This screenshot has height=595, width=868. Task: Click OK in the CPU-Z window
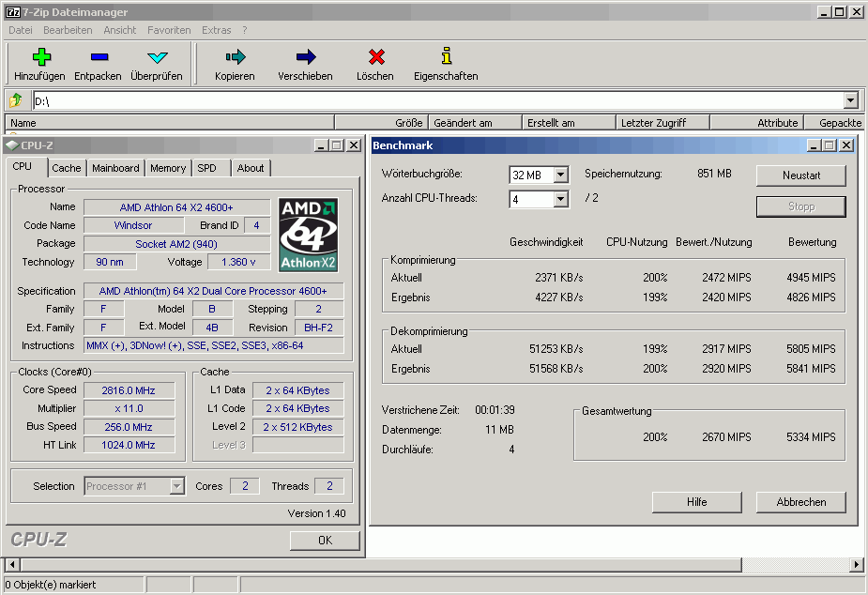(325, 541)
